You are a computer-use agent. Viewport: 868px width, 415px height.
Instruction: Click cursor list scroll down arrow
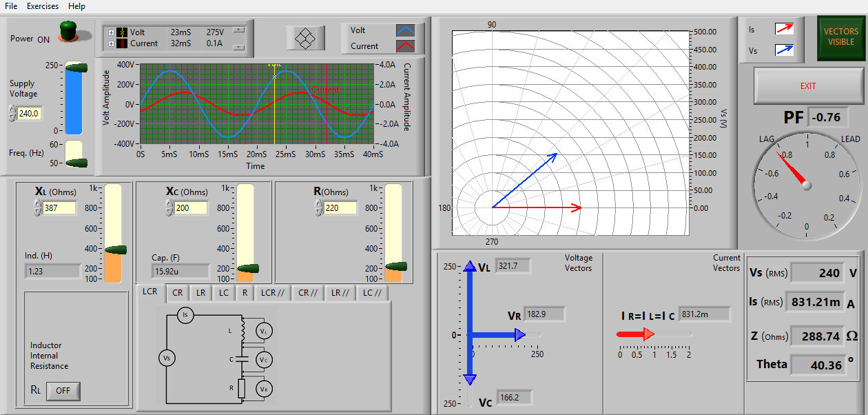[239, 47]
